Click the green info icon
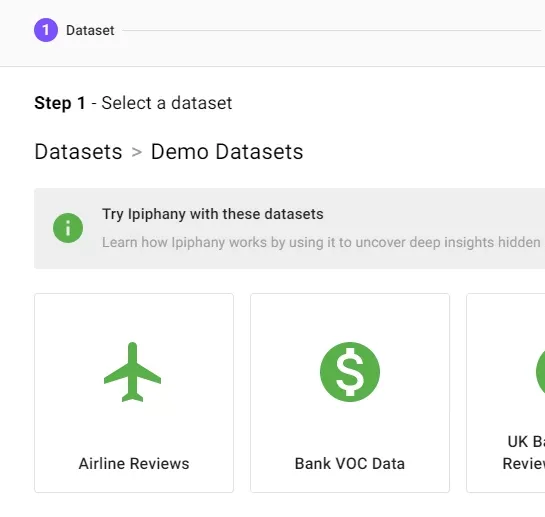This screenshot has height=517, width=545. point(68,228)
